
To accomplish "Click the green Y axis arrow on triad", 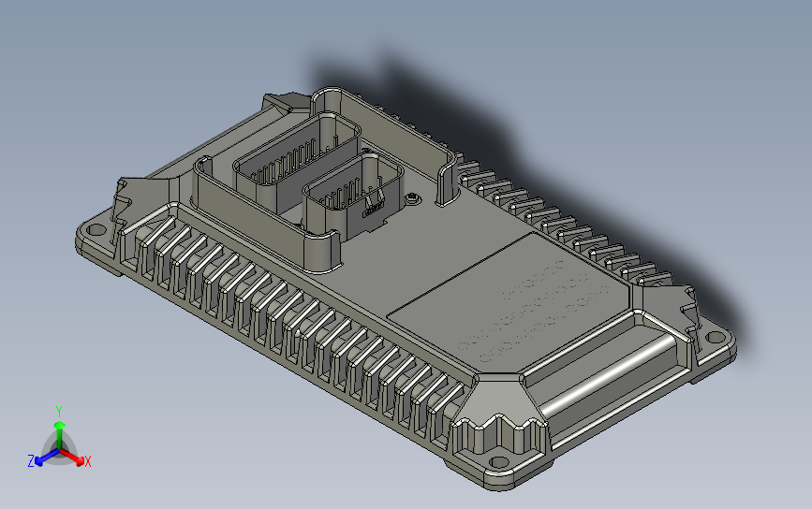I will [x=60, y=433].
